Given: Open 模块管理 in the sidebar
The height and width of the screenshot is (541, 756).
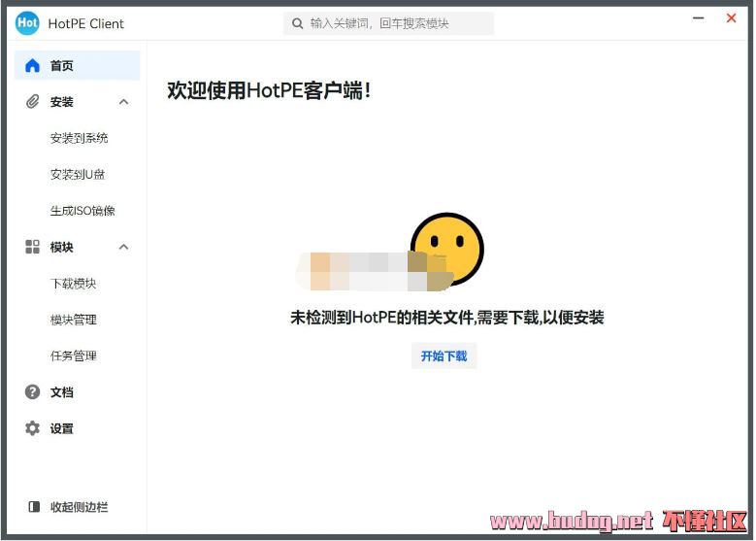Looking at the screenshot, I should pyautogui.click(x=74, y=320).
